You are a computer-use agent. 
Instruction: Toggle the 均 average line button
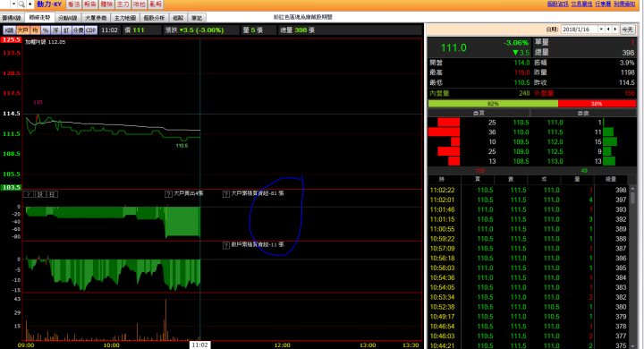coord(35,30)
